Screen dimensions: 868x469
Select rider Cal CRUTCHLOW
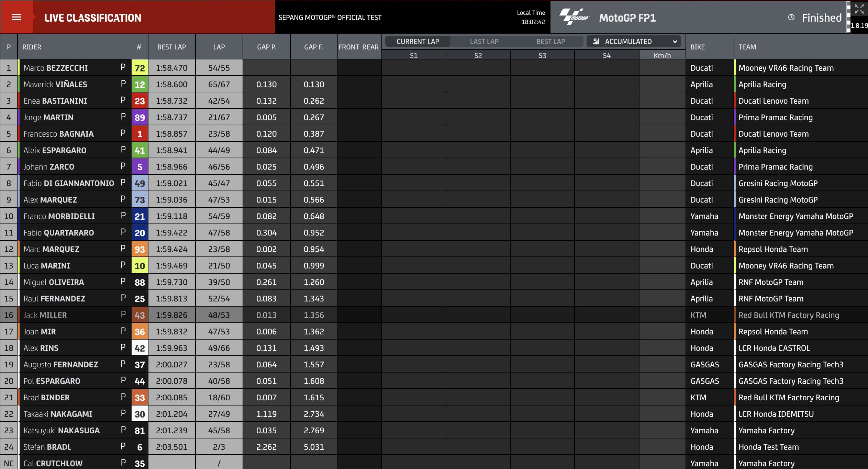[x=53, y=464]
